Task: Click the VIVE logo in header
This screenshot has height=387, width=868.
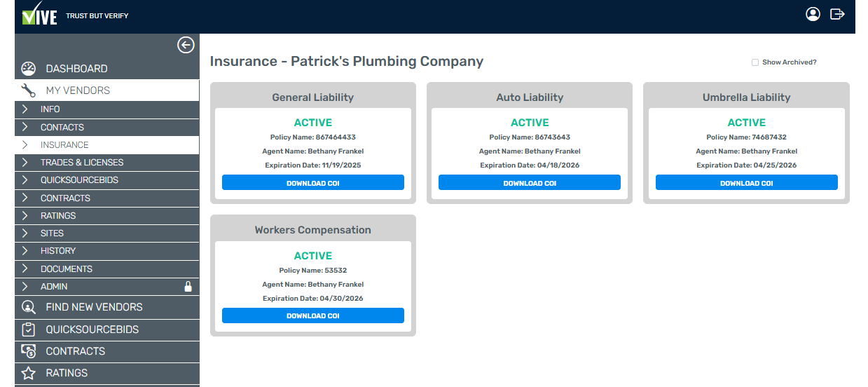Action: [x=40, y=14]
